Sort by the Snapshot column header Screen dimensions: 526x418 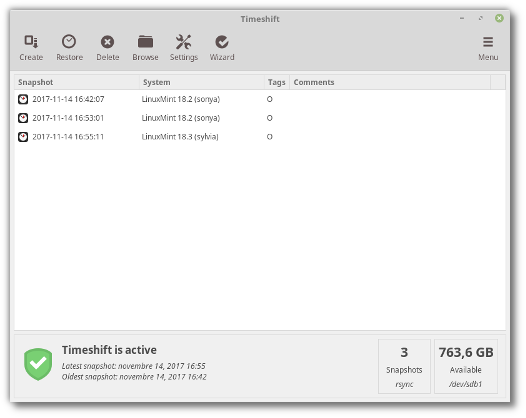tap(77, 82)
